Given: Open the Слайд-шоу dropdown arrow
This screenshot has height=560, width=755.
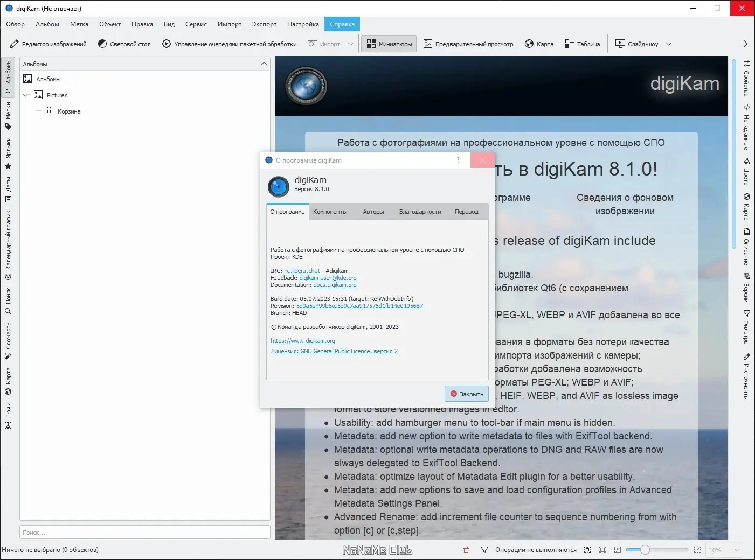Looking at the screenshot, I should pos(669,44).
